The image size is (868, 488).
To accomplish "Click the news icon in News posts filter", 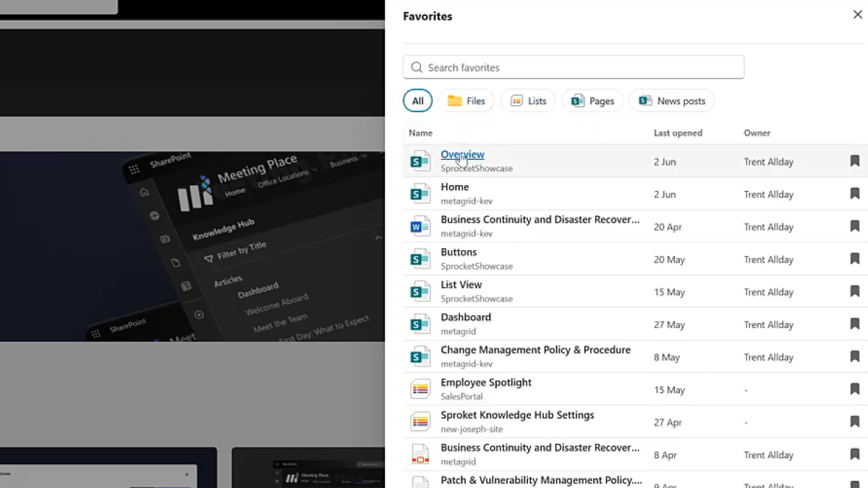I will 645,100.
